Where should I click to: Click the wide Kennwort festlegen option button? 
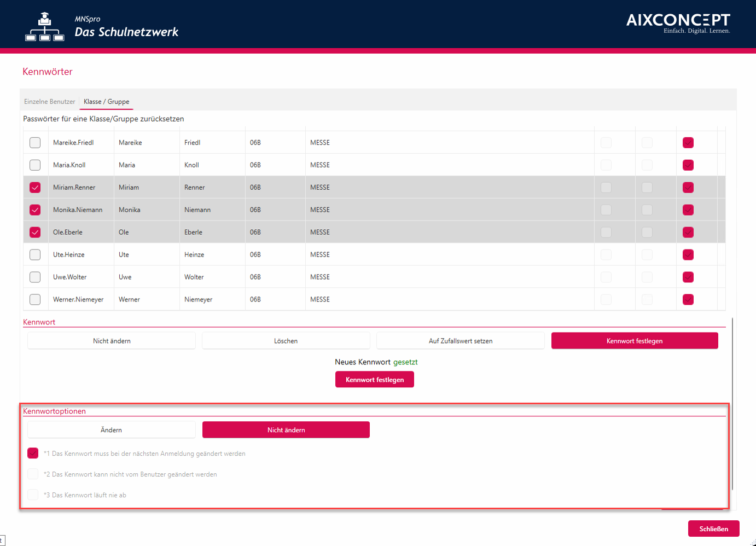(634, 341)
